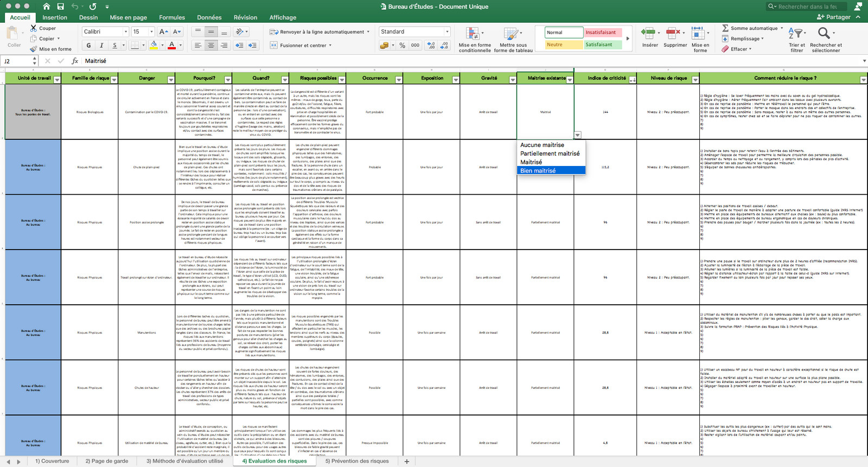Click the percent style button
Screen dimensions: 868x467
pos(402,46)
